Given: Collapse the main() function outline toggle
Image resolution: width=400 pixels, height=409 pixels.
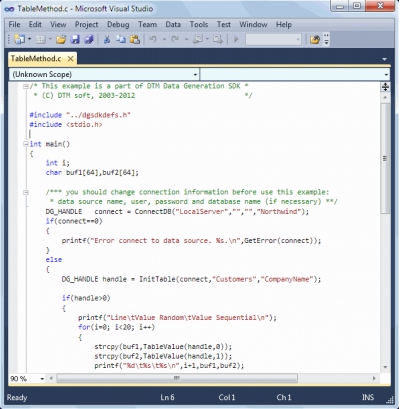Looking at the screenshot, I should click(x=26, y=144).
